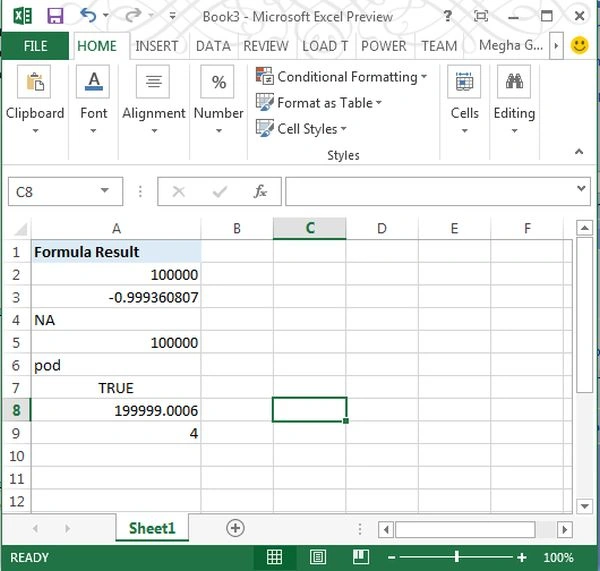600x571 pixels.
Task: Zoom out with the minus button
Action: pos(391,558)
